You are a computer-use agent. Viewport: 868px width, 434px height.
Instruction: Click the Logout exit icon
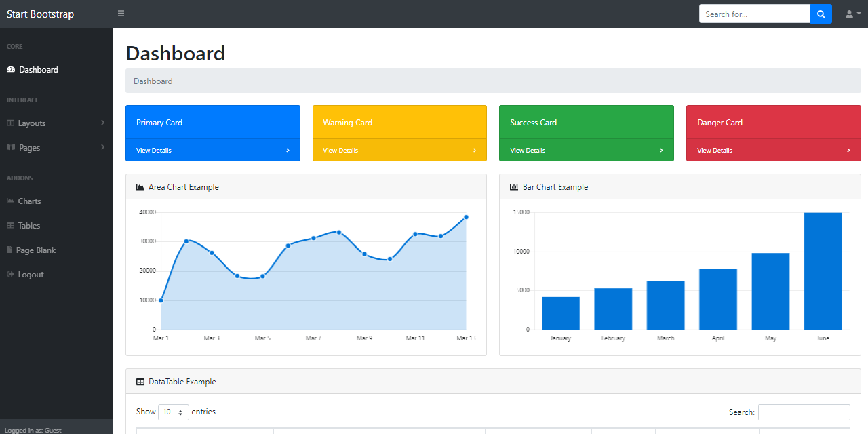pos(10,275)
